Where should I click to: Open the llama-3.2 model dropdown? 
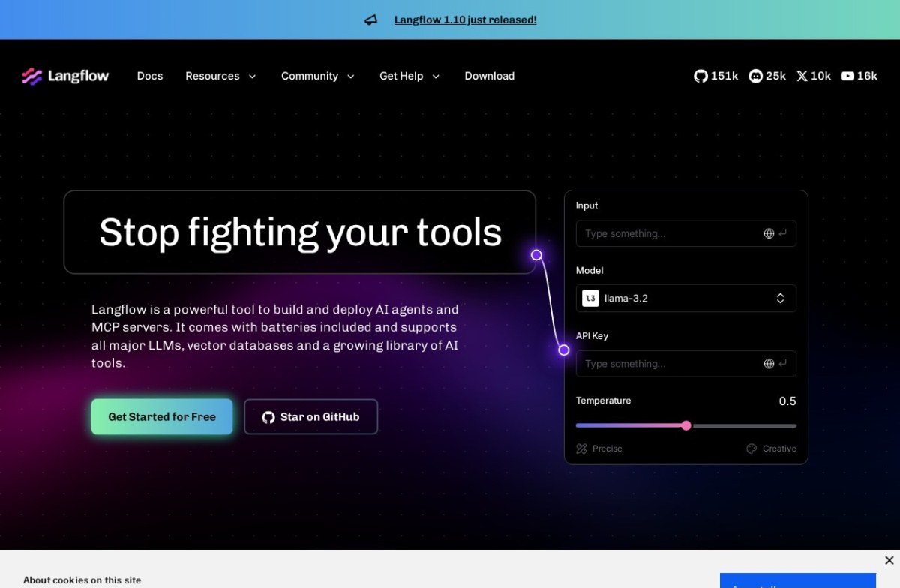tap(686, 298)
